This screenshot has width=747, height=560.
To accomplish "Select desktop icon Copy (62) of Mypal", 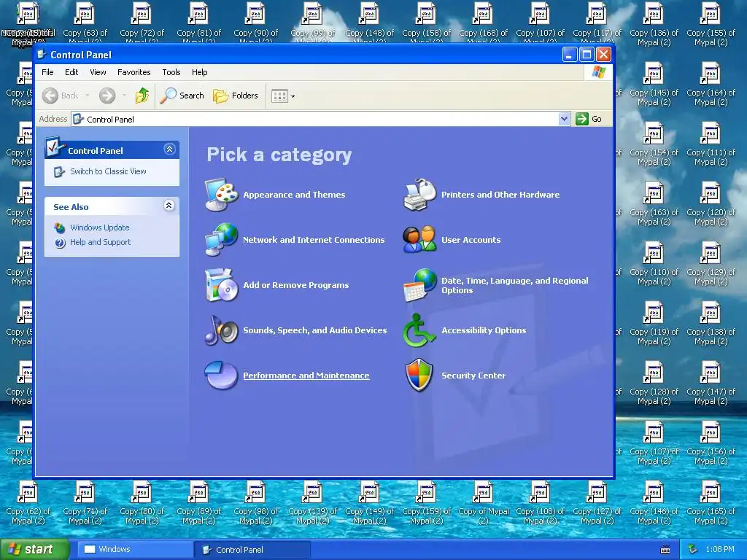I will click(x=28, y=503).
